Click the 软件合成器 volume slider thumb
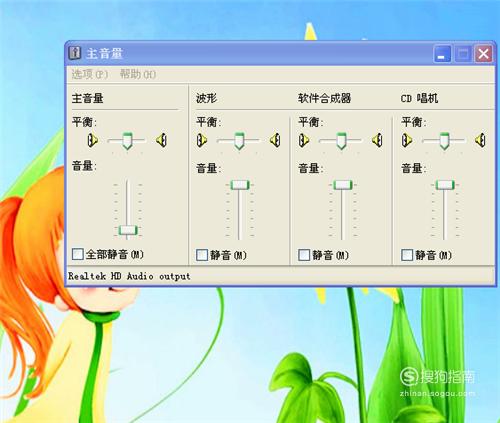The image size is (500, 423). 343,185
